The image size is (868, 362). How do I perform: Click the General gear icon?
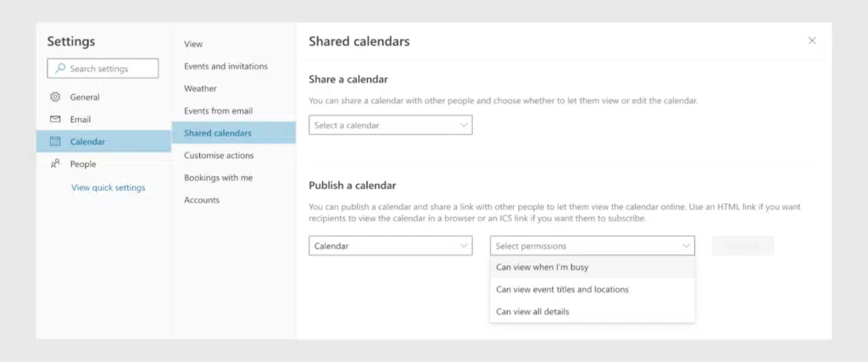pos(56,97)
